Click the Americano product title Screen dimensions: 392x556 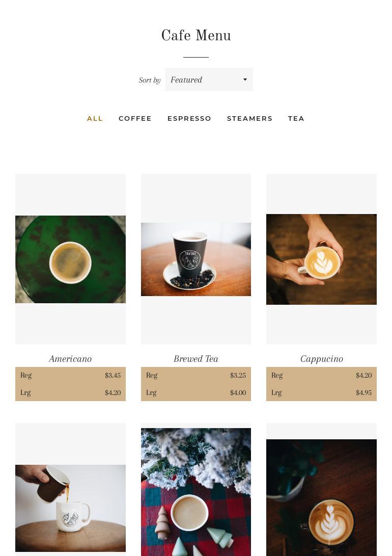coord(70,359)
